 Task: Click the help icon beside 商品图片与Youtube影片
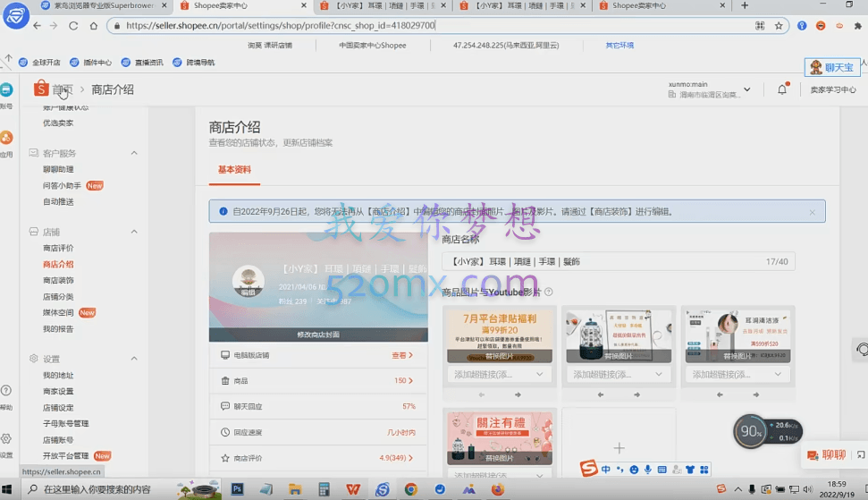[549, 292]
